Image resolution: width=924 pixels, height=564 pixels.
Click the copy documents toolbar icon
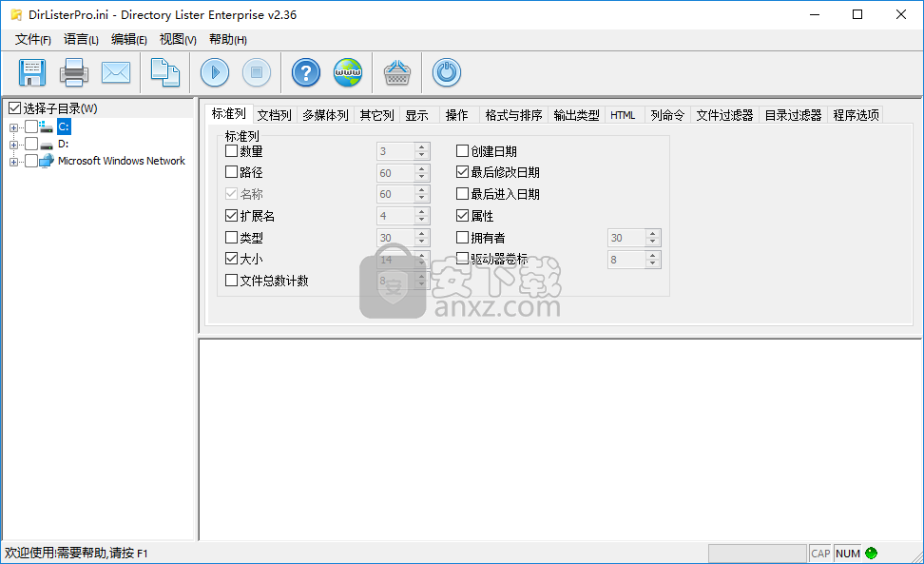[x=165, y=72]
